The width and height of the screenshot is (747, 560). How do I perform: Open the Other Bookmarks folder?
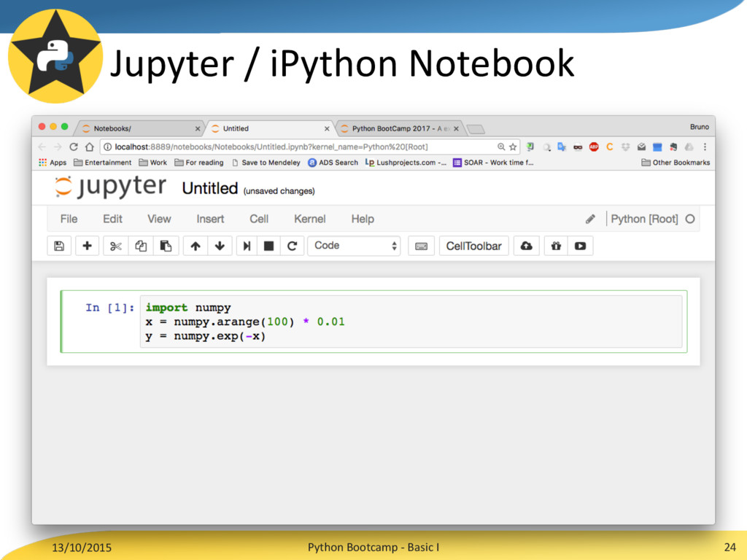[676, 163]
